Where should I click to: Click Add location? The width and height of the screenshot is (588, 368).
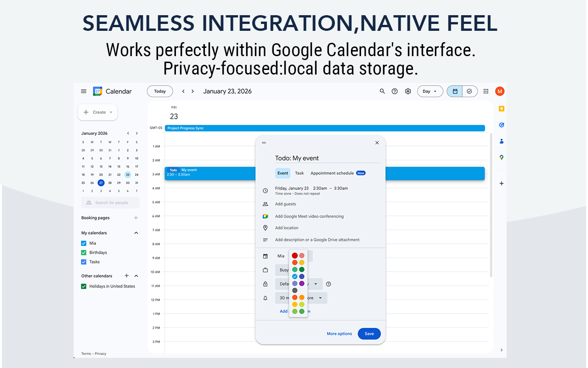(287, 228)
